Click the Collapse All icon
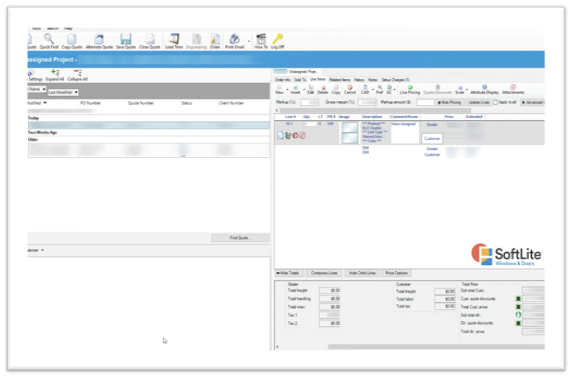The height and width of the screenshot is (378, 572). (77, 73)
